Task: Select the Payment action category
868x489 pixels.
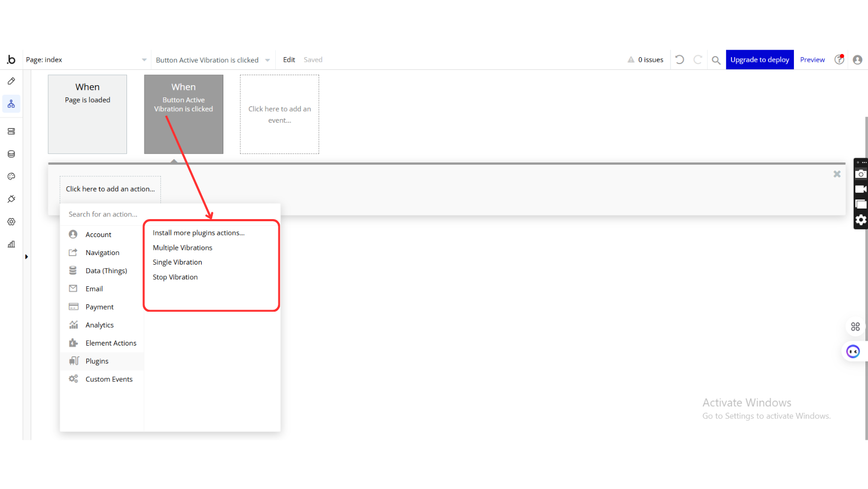Action: [x=102, y=307]
